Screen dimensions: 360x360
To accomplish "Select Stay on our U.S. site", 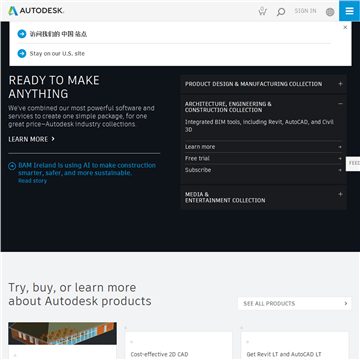I will [57, 53].
